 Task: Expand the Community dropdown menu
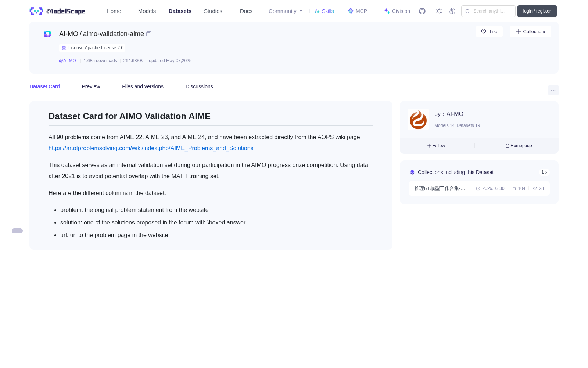coord(286,11)
